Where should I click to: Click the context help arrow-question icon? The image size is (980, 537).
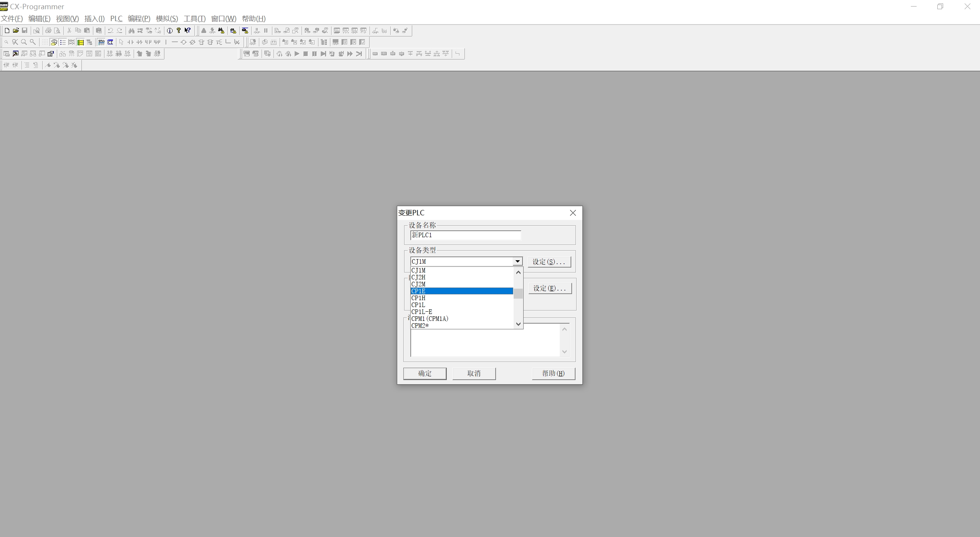tap(187, 31)
